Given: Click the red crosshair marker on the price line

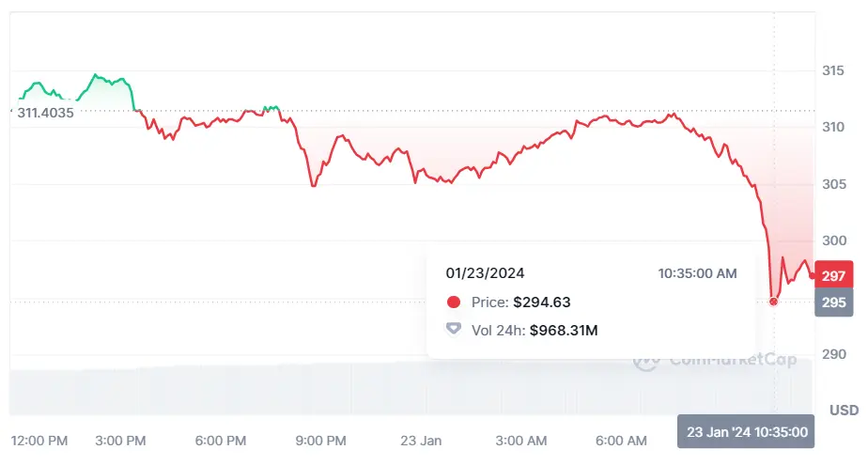Looking at the screenshot, I should (x=774, y=302).
